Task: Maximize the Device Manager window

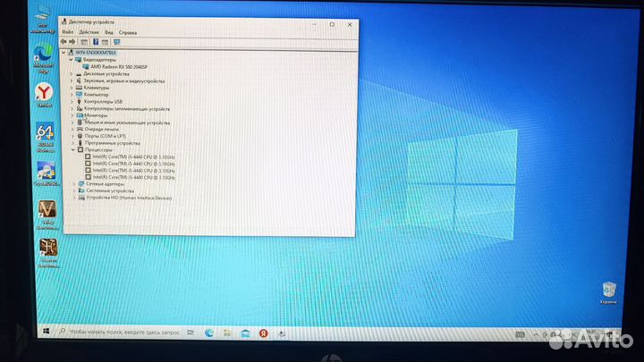Action: [x=332, y=25]
